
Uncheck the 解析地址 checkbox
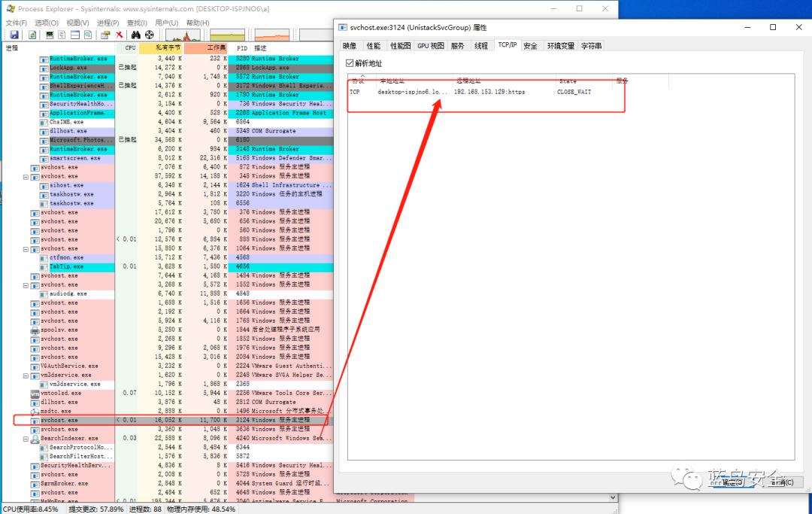pos(350,63)
